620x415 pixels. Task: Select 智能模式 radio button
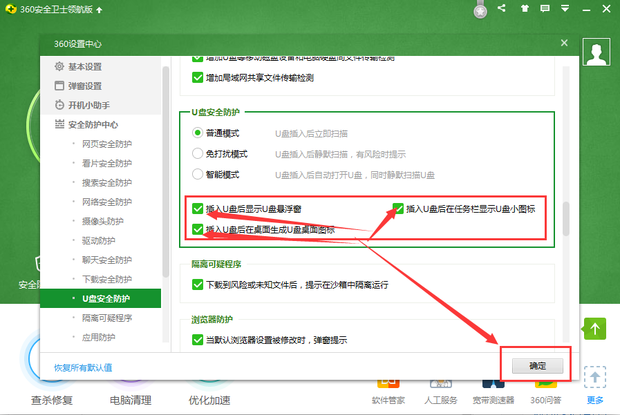point(197,174)
